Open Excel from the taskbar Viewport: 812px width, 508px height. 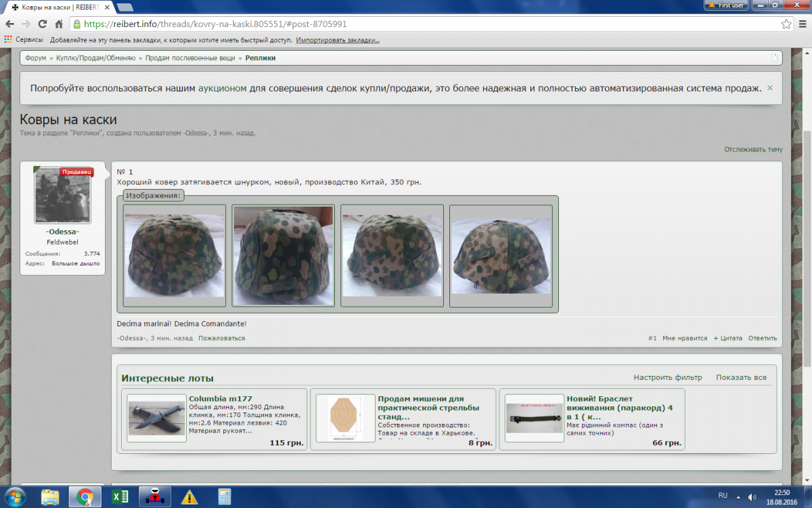120,496
